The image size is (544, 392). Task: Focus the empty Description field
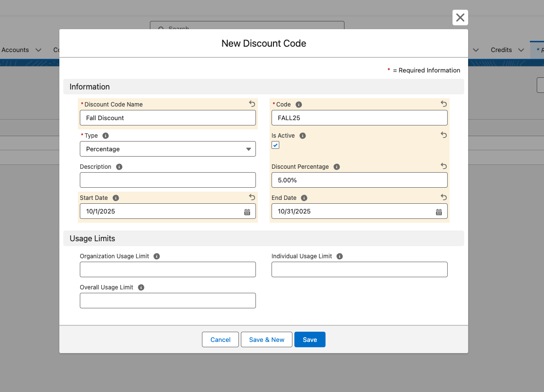tap(168, 180)
